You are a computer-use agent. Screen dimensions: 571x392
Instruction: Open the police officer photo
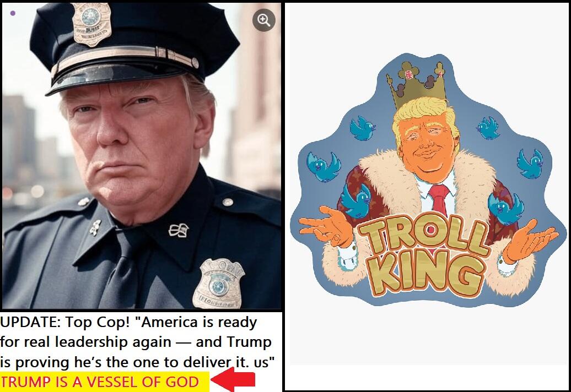pos(141,156)
